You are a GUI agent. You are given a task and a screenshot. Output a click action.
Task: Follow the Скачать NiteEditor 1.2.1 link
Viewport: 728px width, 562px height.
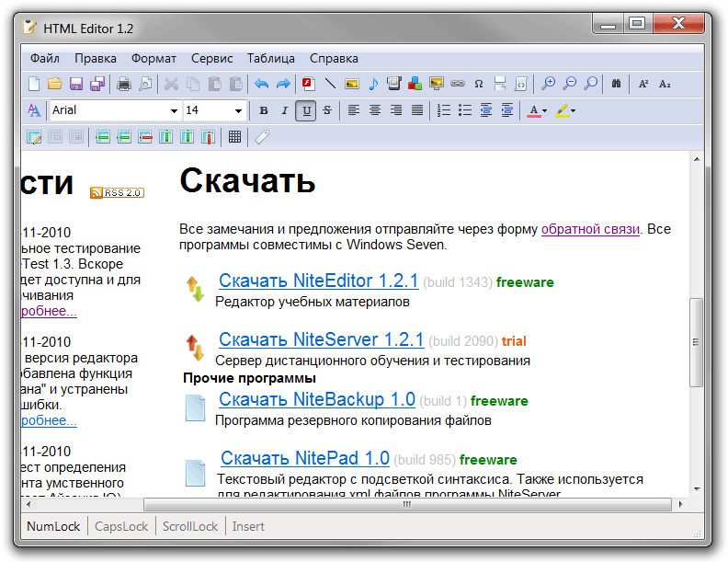click(x=318, y=281)
